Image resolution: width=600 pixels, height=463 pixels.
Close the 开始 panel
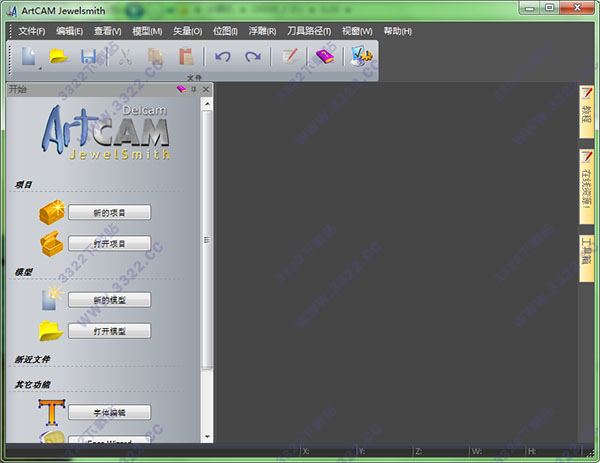[206, 89]
